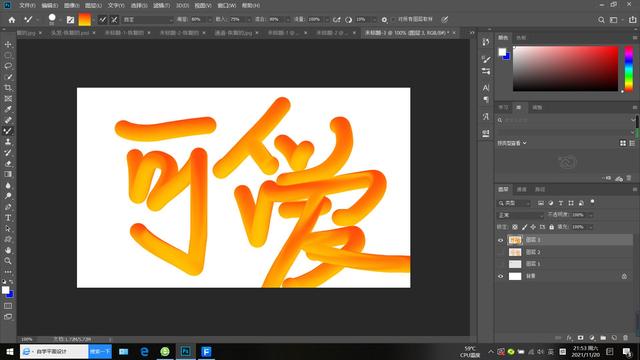Click the Home icon in options bar
Image resolution: width=640 pixels, height=360 pixels.
click(12, 20)
